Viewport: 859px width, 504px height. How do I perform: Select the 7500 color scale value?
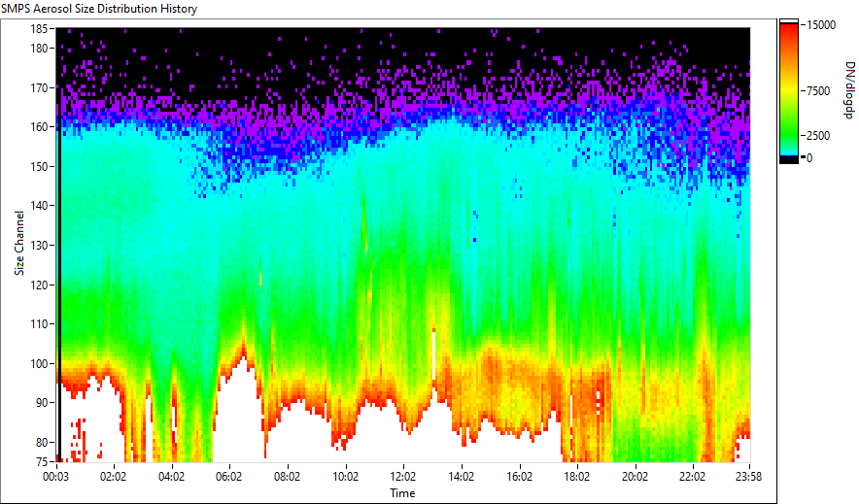tap(818, 91)
